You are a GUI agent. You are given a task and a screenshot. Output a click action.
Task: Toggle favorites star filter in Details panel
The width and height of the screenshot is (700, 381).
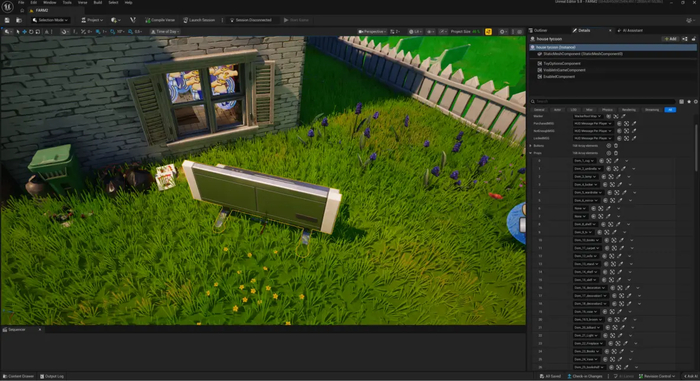click(689, 102)
